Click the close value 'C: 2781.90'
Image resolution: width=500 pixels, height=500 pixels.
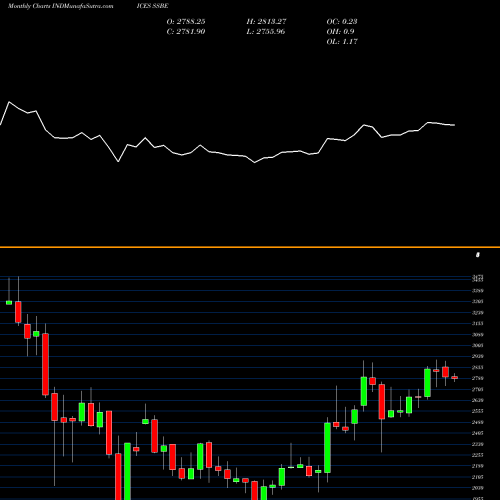click(x=186, y=32)
